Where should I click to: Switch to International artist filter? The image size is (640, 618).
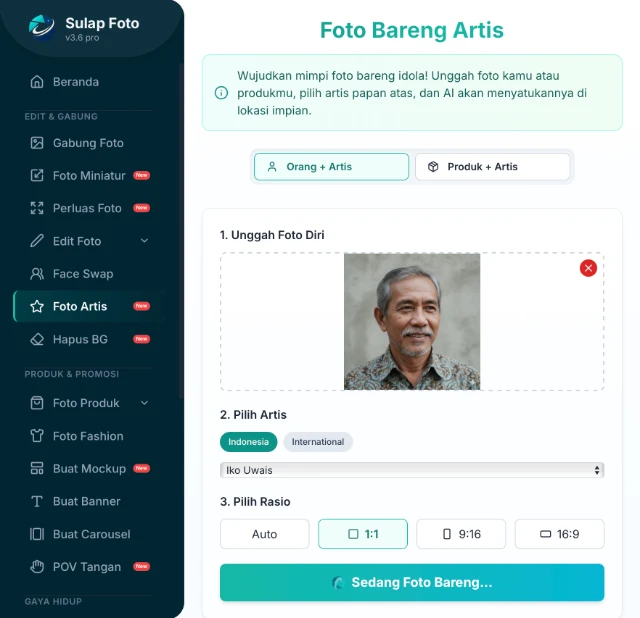[318, 442]
